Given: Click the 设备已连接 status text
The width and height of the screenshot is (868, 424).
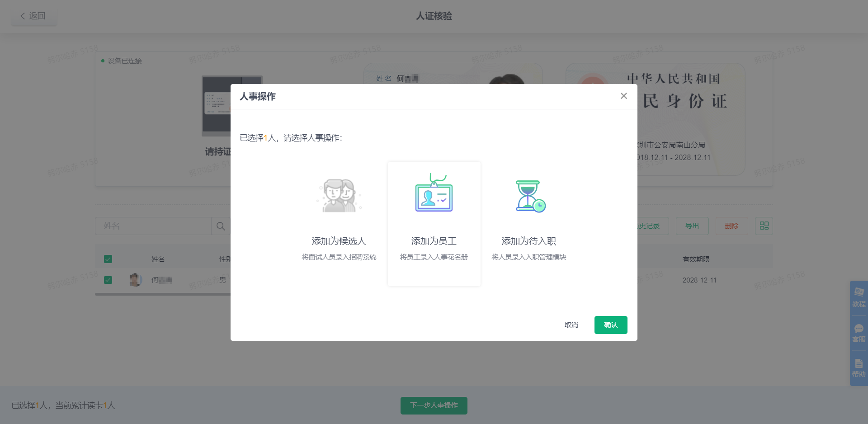Looking at the screenshot, I should point(125,61).
